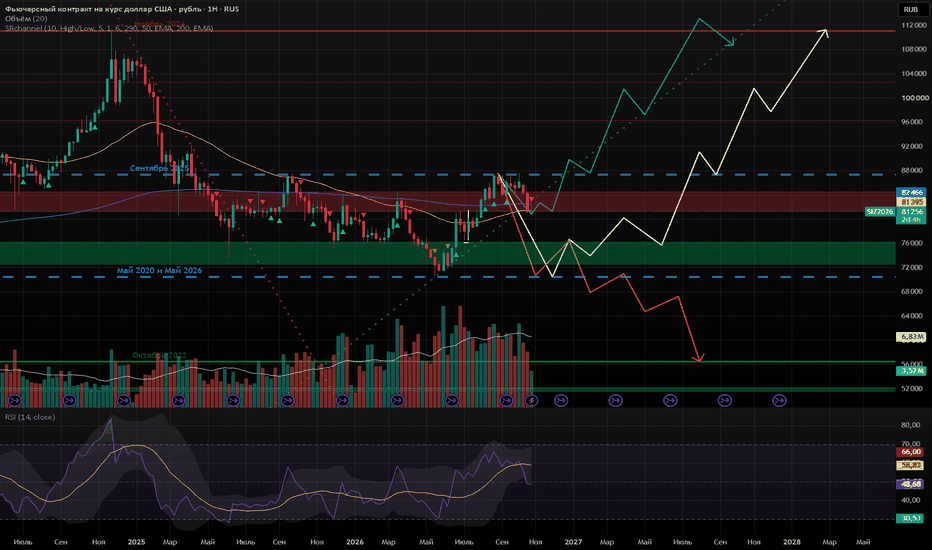Click the 2026 year label on time axis

355,542
